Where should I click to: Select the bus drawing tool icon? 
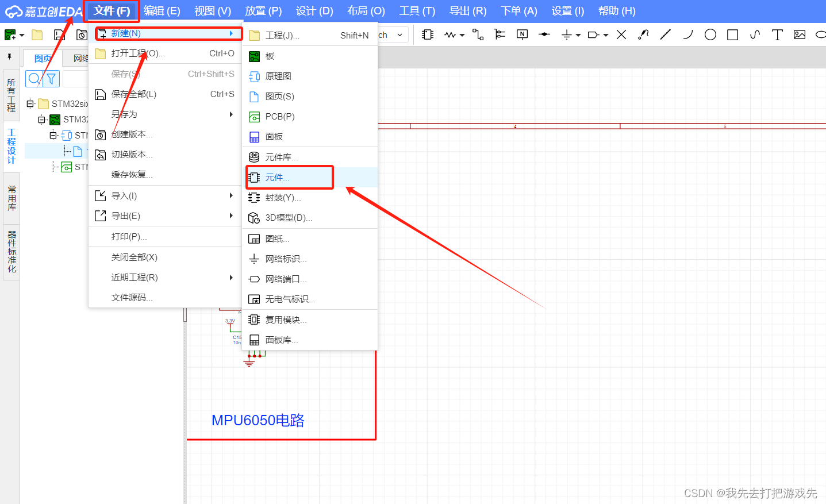click(500, 34)
